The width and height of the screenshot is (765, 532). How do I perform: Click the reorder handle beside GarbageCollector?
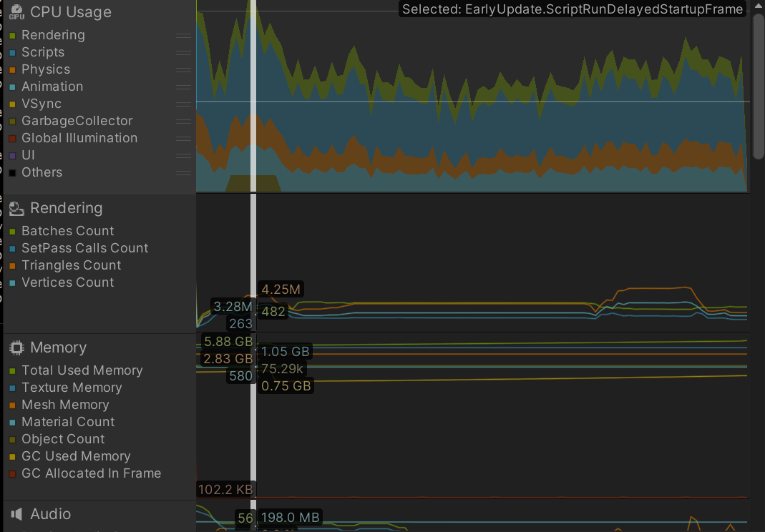click(x=183, y=121)
